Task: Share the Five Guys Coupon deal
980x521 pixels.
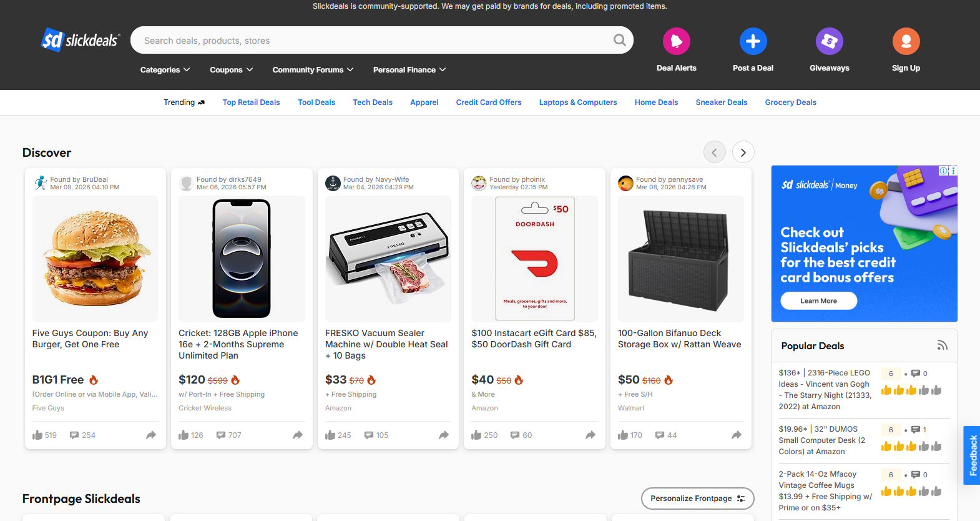Action: 151,435
